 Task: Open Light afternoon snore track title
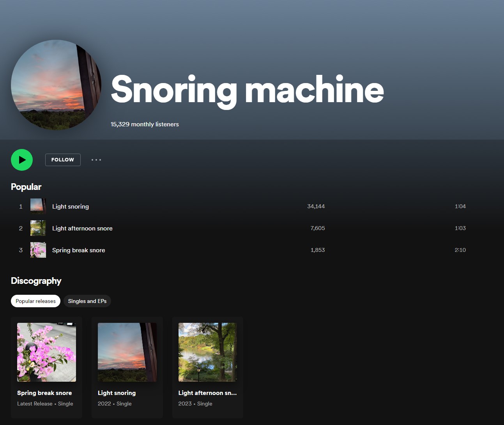[82, 228]
